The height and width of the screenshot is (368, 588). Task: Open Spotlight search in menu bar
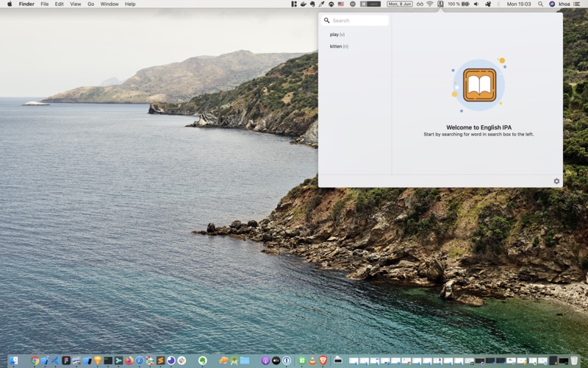(x=540, y=4)
